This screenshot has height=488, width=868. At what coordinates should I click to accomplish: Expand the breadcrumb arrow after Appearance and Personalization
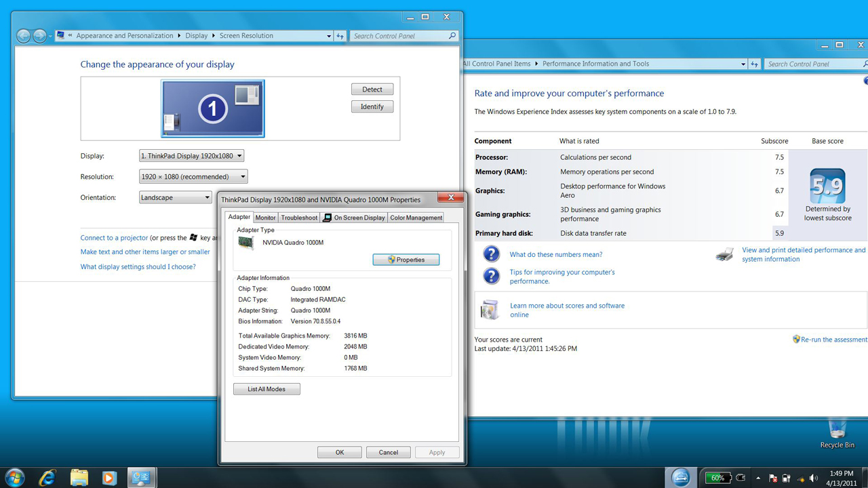pyautogui.click(x=179, y=36)
